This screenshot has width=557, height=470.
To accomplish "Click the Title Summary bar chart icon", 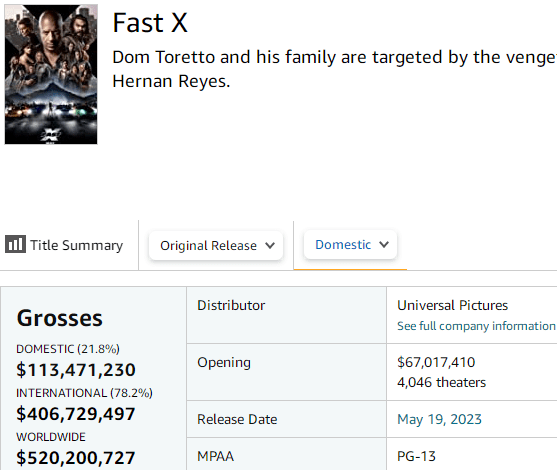I will click(x=15, y=244).
